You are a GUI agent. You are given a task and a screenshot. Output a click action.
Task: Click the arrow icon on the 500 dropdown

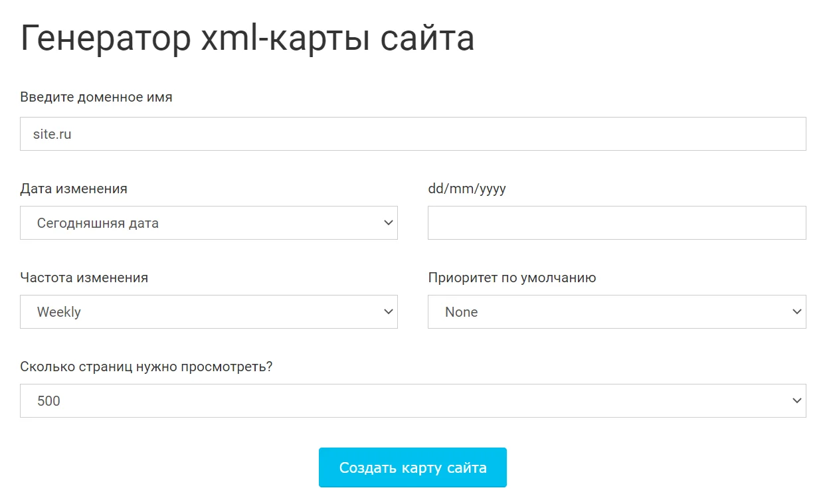(797, 401)
